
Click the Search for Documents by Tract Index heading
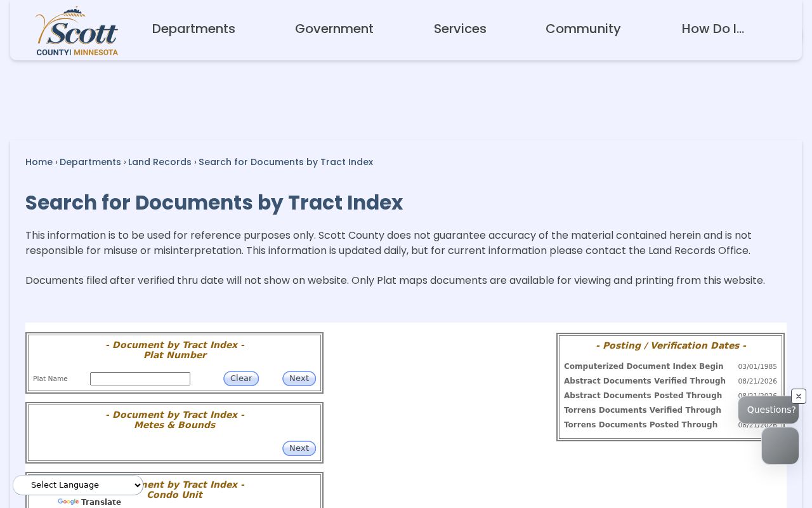click(x=214, y=203)
